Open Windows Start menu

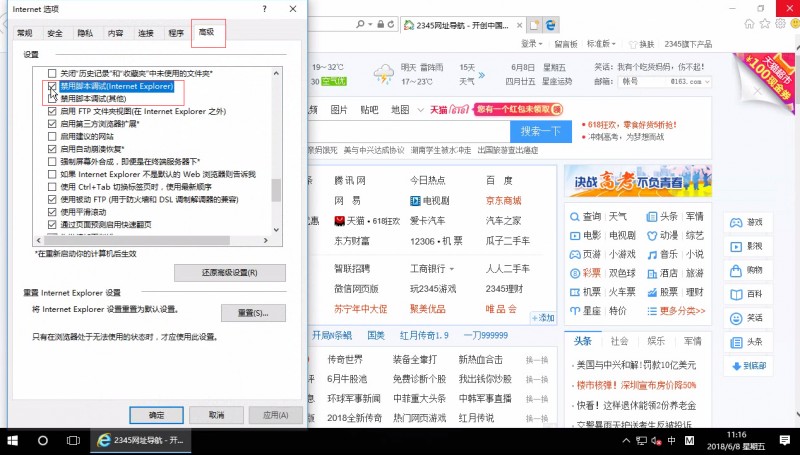coord(12,440)
